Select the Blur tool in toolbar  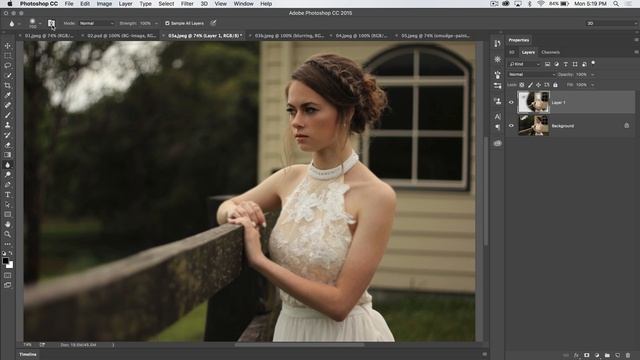tap(7, 165)
